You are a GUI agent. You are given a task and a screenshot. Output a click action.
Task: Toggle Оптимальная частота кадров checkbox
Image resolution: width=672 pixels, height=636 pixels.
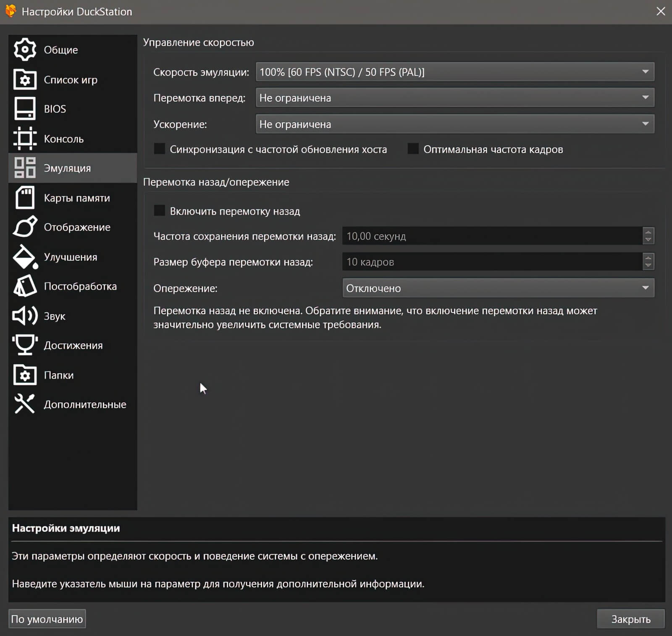click(413, 149)
